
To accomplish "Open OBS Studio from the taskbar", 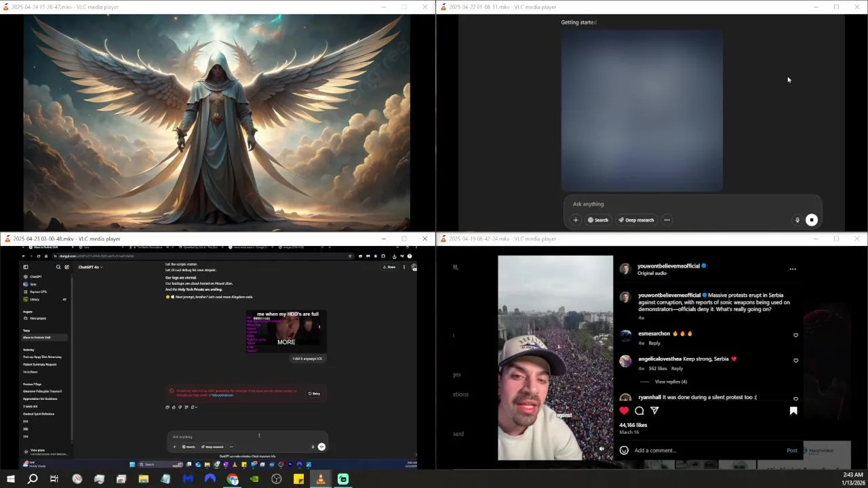I will tap(277, 479).
